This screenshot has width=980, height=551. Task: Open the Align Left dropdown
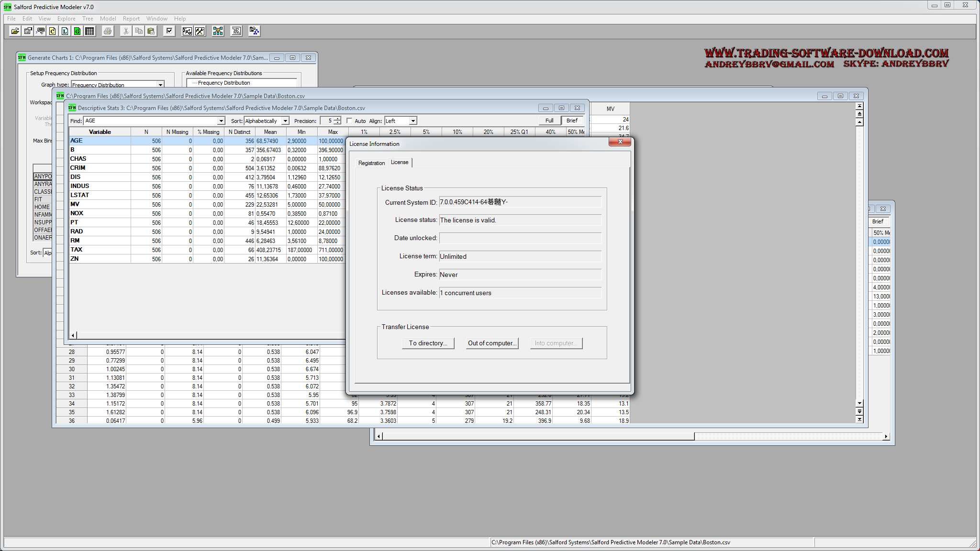coord(413,121)
